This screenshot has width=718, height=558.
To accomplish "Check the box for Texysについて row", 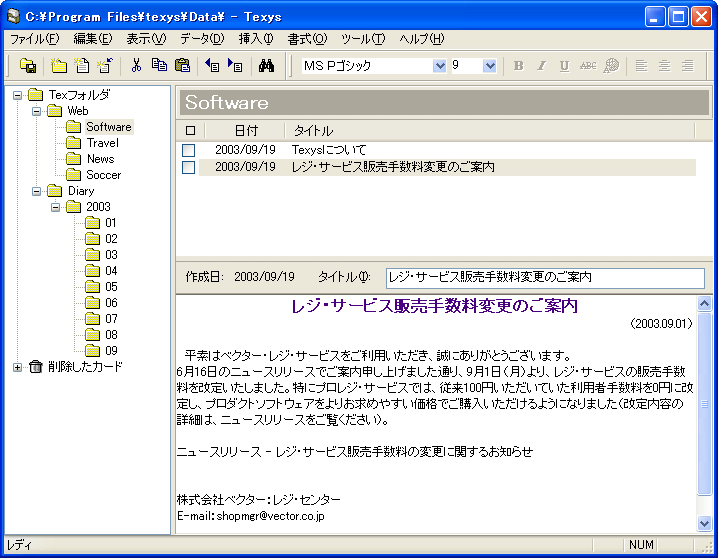I will pyautogui.click(x=188, y=150).
